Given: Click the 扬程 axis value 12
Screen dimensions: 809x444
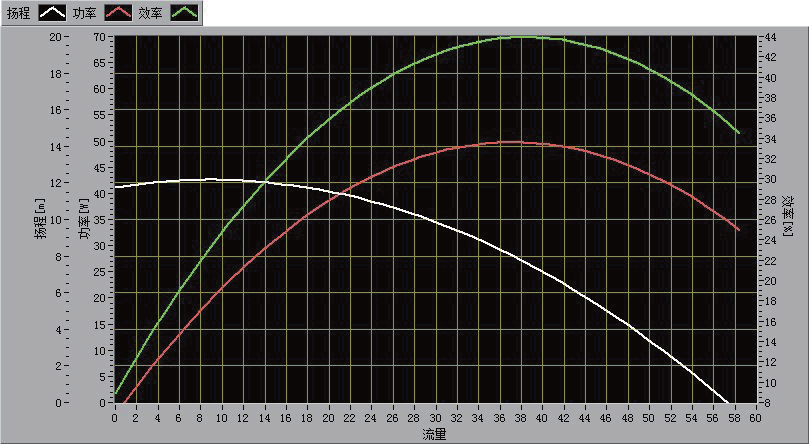Looking at the screenshot, I should click(56, 184).
